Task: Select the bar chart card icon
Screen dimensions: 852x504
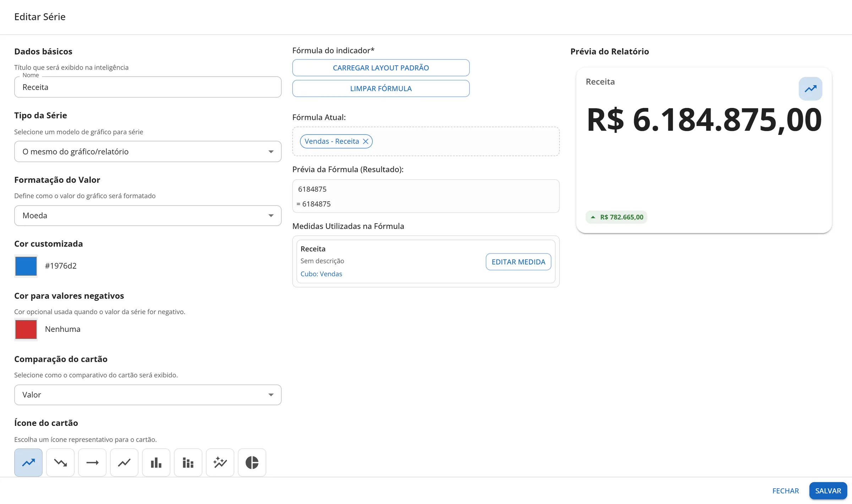Action: (156, 462)
